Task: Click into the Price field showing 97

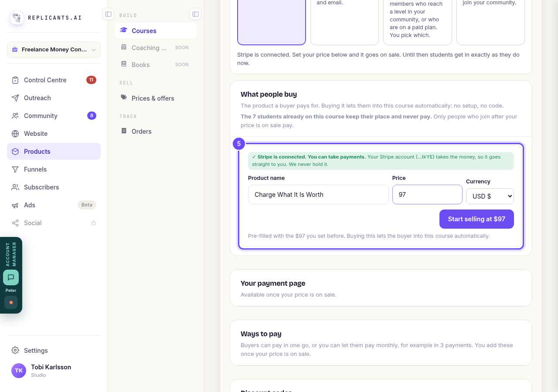Action: point(427,195)
